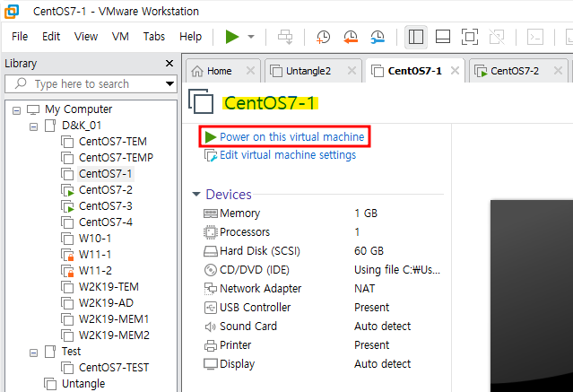Select encrypted VM W11-1

point(95,255)
